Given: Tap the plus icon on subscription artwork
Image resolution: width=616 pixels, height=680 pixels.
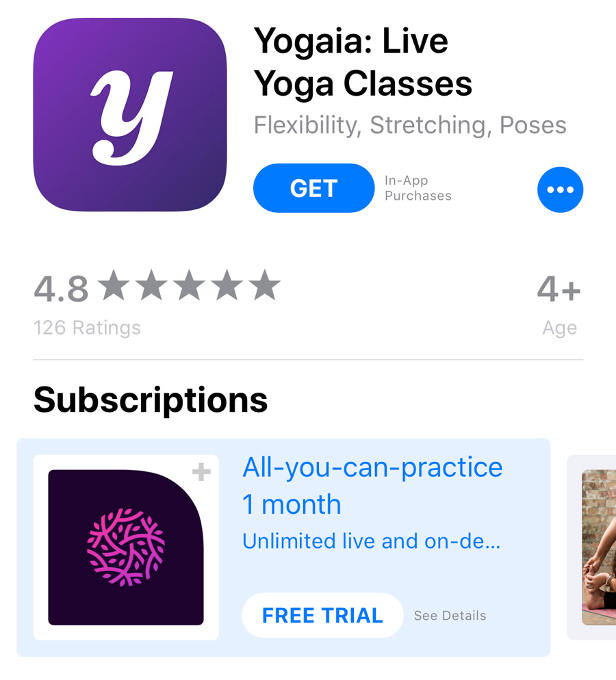Looking at the screenshot, I should [201, 472].
